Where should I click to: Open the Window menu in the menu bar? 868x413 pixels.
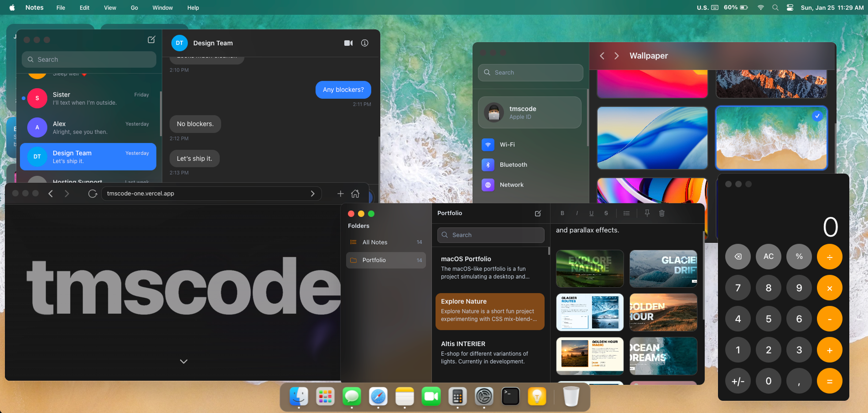(162, 8)
